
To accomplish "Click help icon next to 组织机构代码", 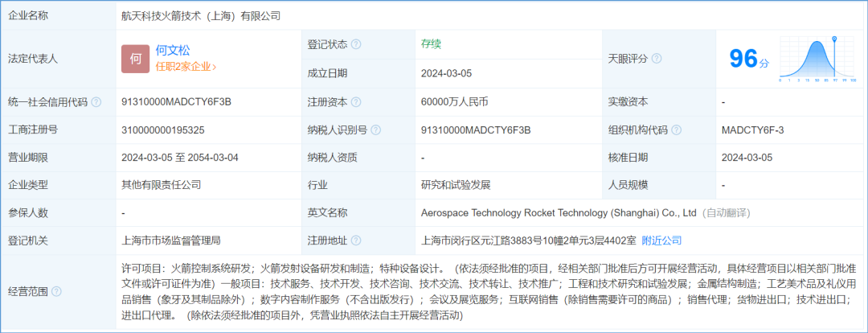I will (677, 130).
